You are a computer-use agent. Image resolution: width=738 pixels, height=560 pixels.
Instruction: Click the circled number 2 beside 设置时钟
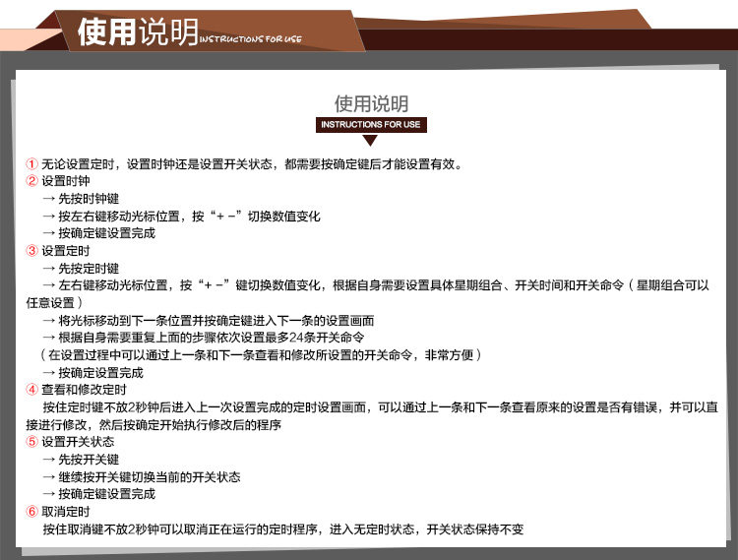31,181
